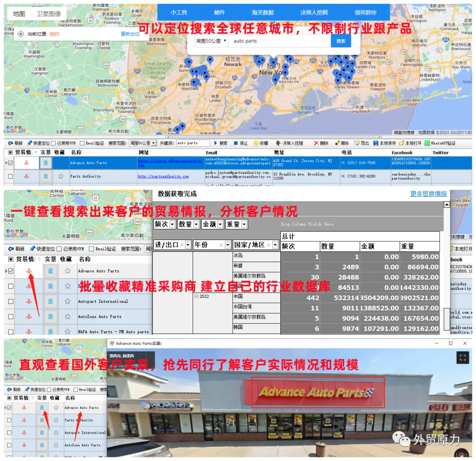Click 刷新 refresh in the middle panel toolbar
This screenshot has width=476, height=461.
[x=16, y=249]
